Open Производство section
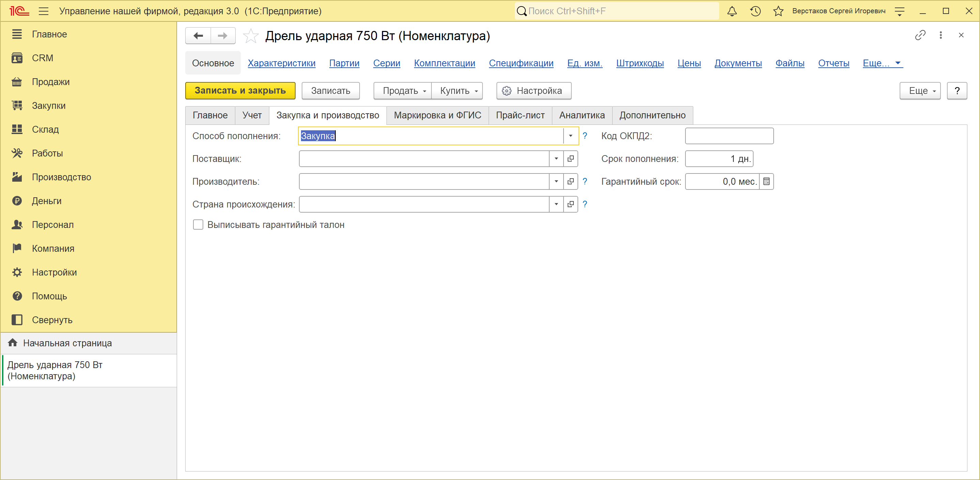980x480 pixels. pos(89,177)
